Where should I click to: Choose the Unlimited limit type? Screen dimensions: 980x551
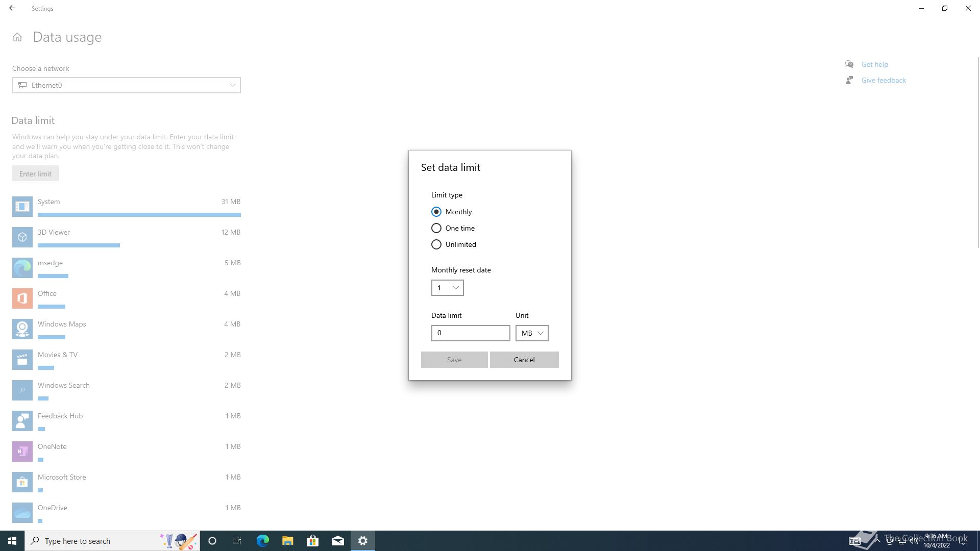point(436,244)
